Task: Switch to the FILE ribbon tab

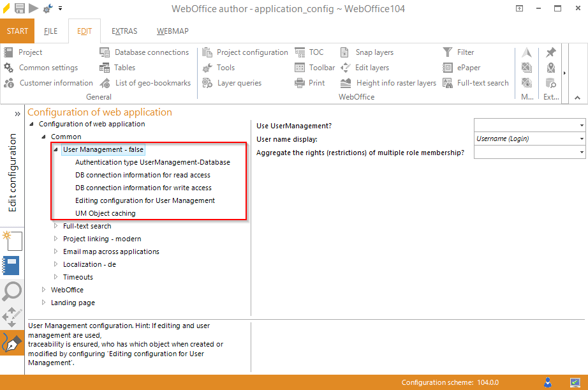Action: coord(50,31)
